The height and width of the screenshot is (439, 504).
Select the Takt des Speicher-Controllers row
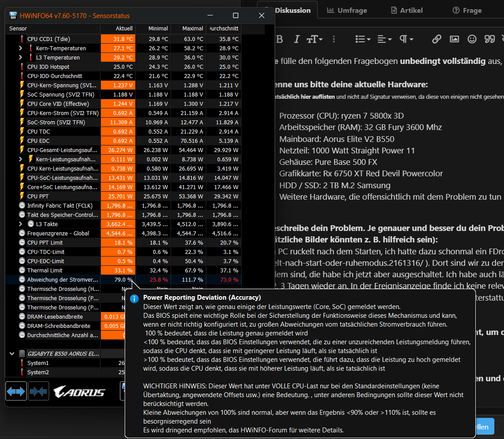coord(124,215)
